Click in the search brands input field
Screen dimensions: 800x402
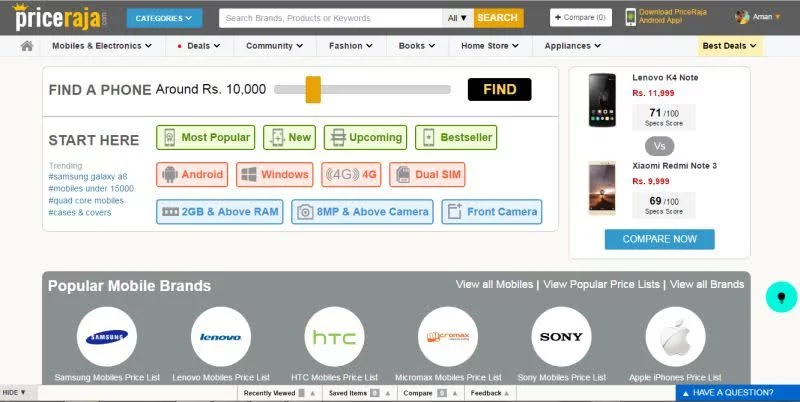click(x=331, y=18)
